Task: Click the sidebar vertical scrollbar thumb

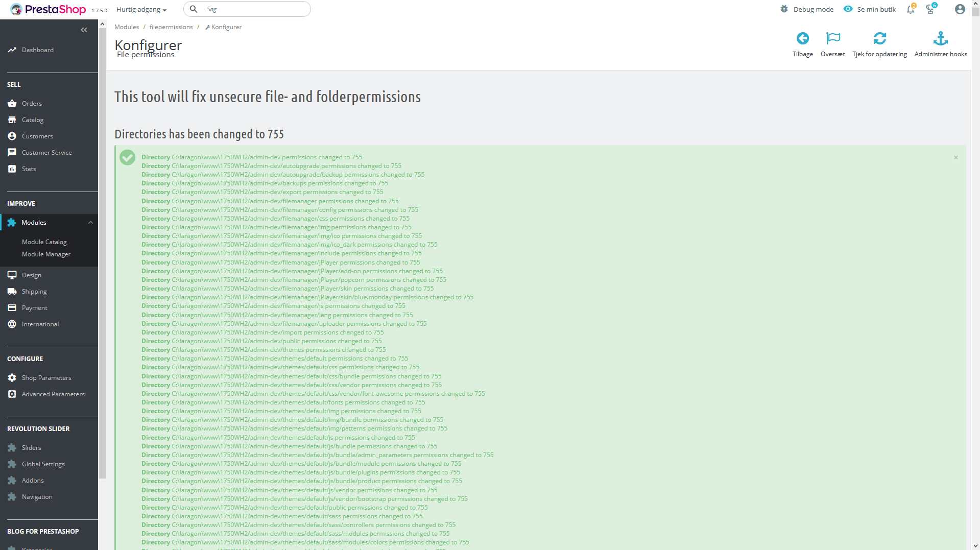Action: click(x=102, y=254)
